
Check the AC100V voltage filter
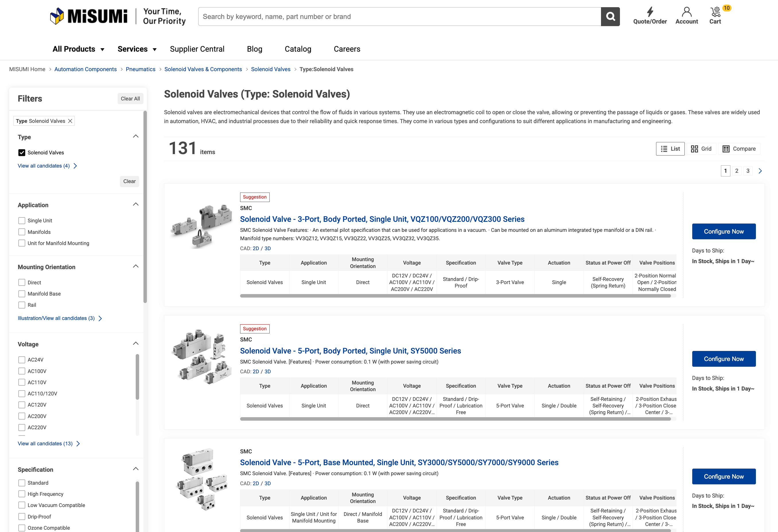click(22, 371)
